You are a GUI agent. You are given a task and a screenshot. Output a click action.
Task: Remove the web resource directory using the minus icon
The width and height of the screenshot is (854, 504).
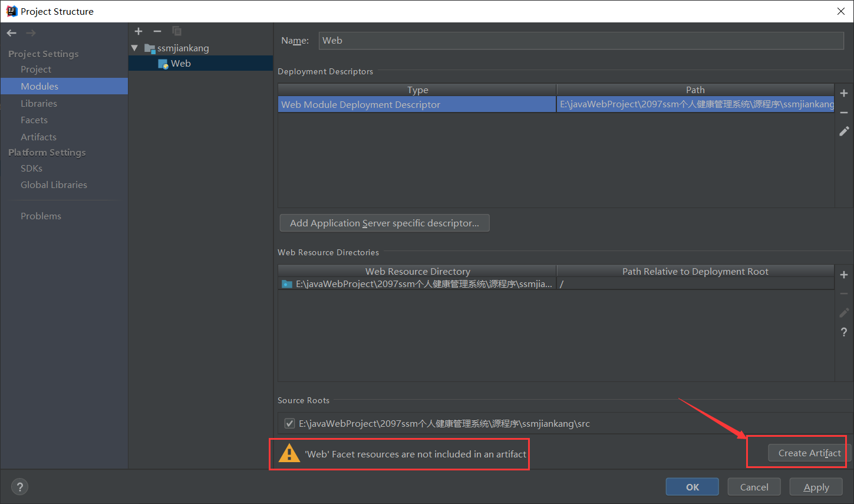(x=844, y=294)
